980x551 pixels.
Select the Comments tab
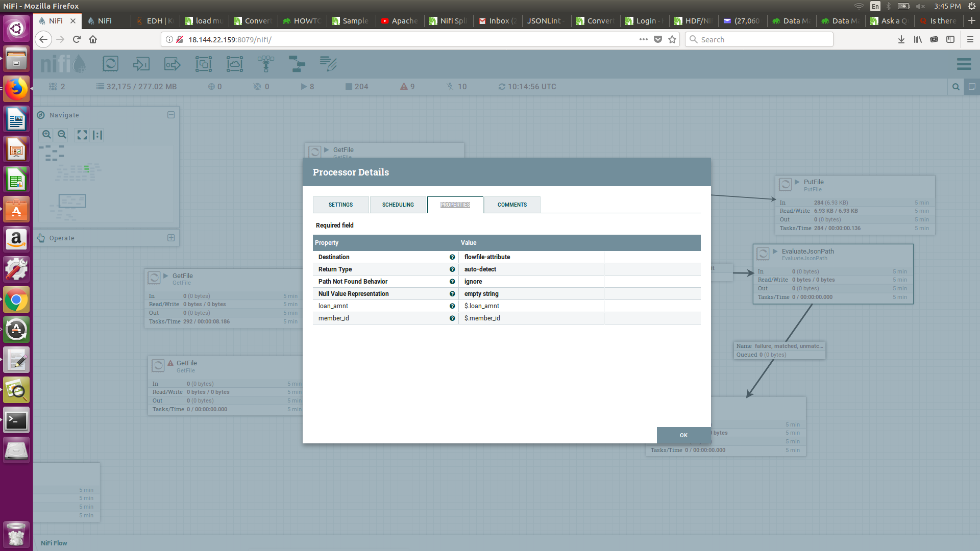click(512, 205)
